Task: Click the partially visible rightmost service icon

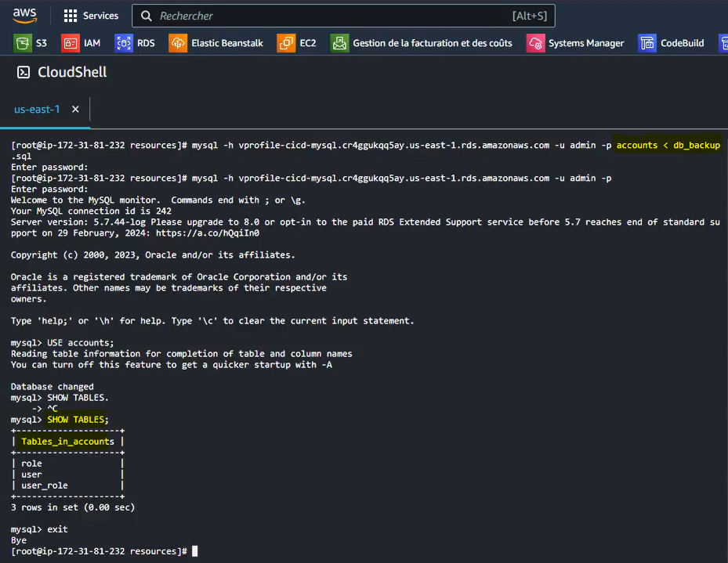Action: click(724, 43)
